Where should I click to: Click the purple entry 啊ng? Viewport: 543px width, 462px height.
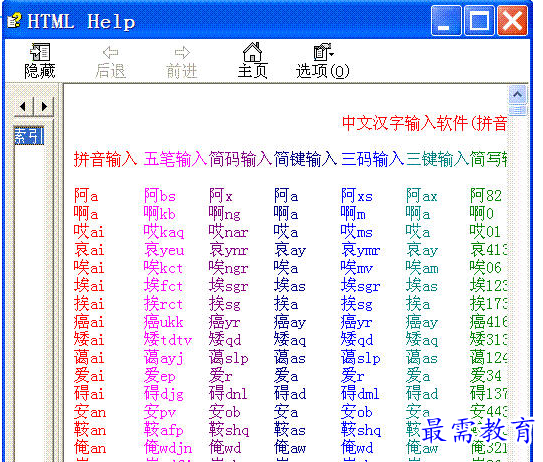(224, 214)
